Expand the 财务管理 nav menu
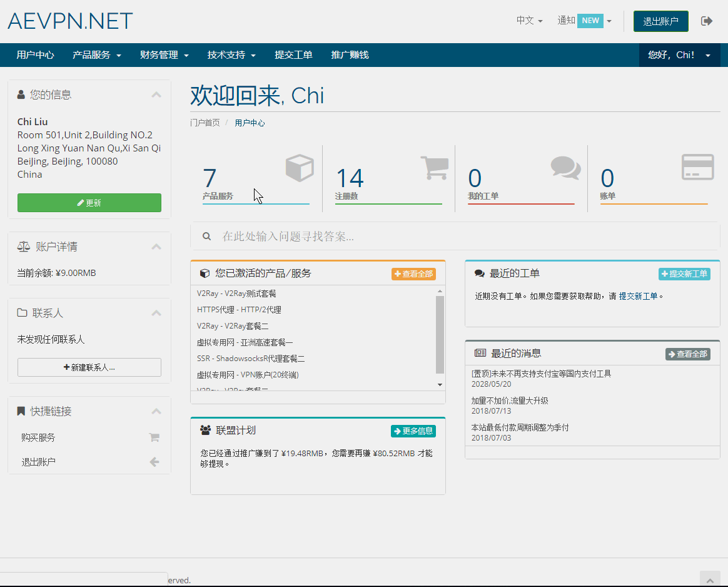Viewport: 728px width, 587px height. (164, 55)
